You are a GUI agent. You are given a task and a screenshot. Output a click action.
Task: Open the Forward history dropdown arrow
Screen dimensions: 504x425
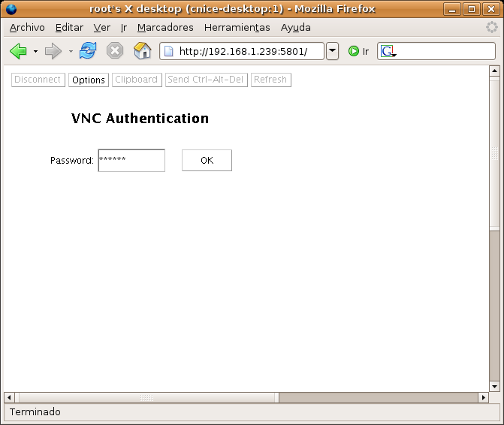[71, 51]
